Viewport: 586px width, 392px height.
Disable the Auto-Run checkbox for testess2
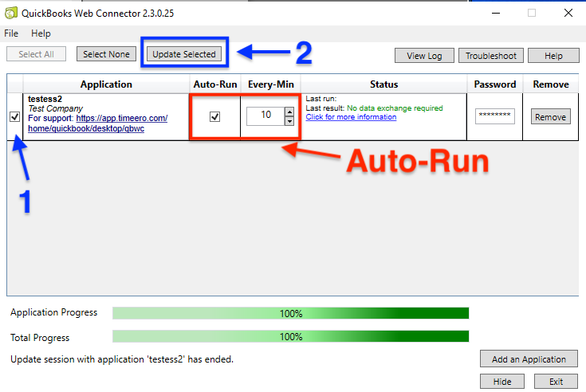(214, 116)
